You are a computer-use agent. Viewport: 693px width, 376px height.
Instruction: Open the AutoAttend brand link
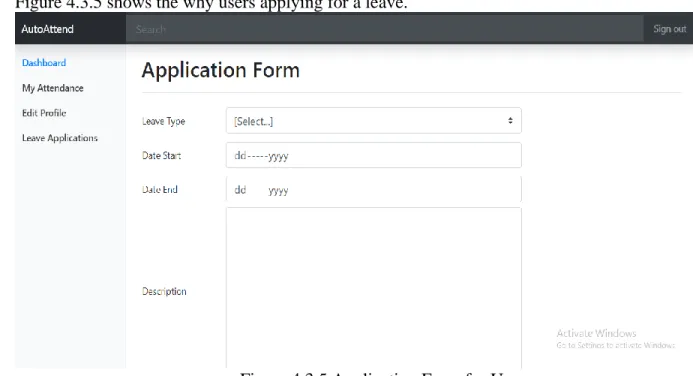(x=47, y=29)
